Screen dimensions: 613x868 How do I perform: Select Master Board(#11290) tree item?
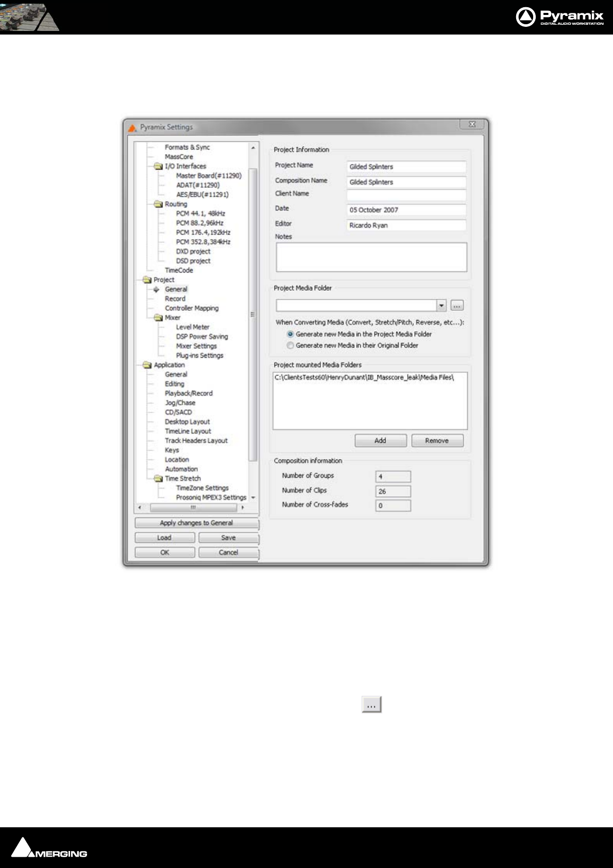209,176
